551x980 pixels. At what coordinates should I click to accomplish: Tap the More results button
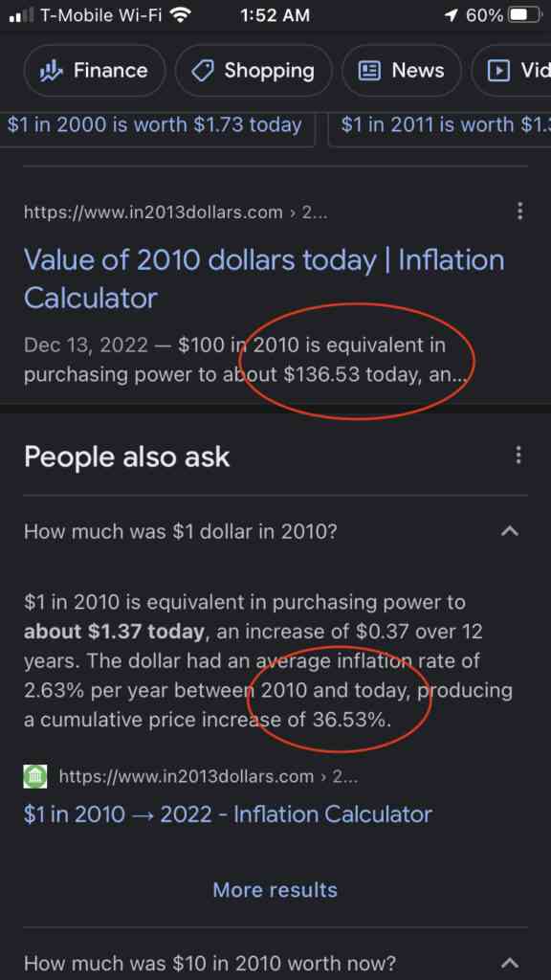275,889
